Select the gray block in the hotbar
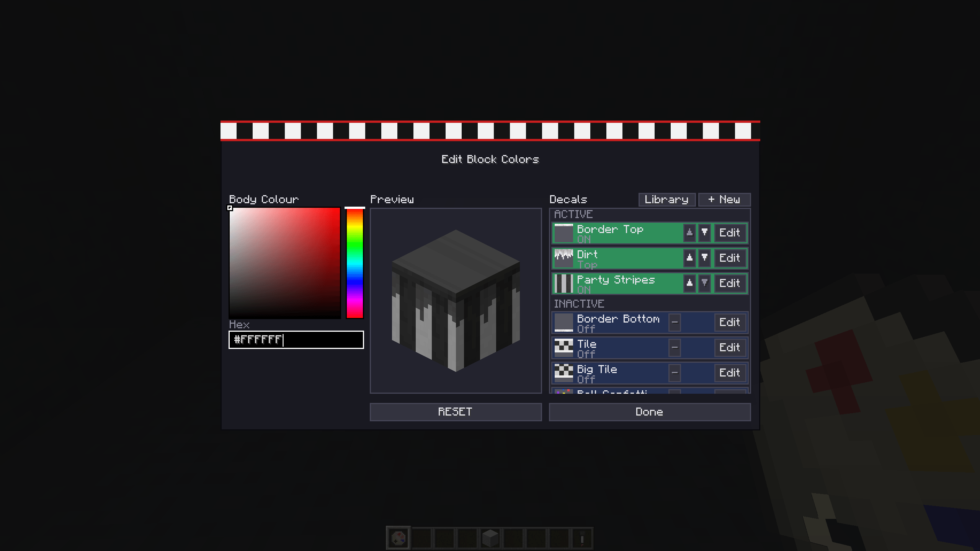This screenshot has height=551, width=980. coord(490,538)
